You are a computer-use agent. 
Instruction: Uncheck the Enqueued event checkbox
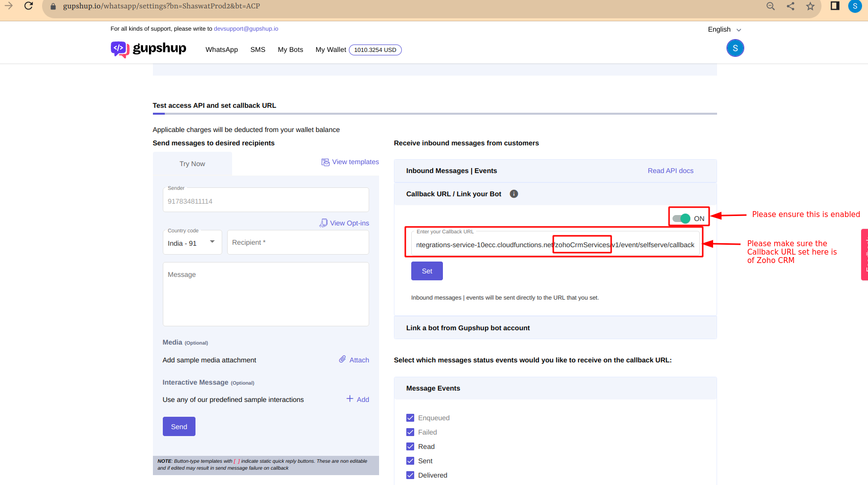pyautogui.click(x=410, y=418)
